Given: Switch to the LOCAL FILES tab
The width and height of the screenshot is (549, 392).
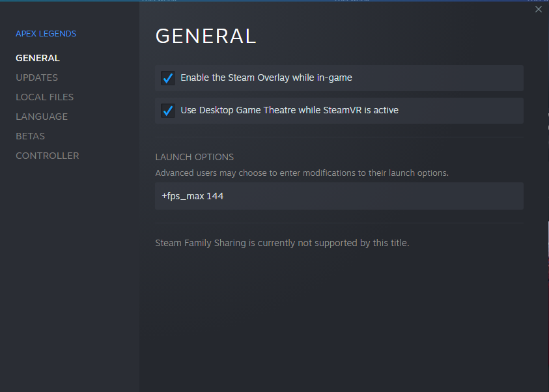Looking at the screenshot, I should coord(44,97).
